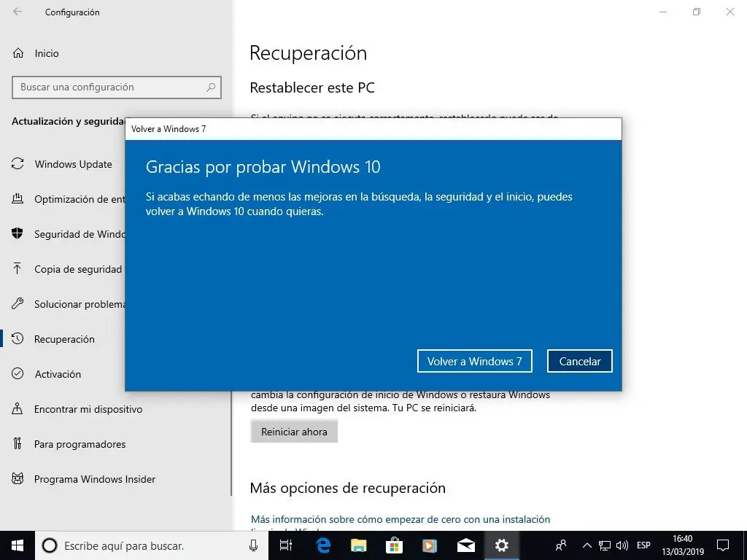Launch Microsoft Edge from taskbar
This screenshot has height=560, width=747.
point(323,545)
